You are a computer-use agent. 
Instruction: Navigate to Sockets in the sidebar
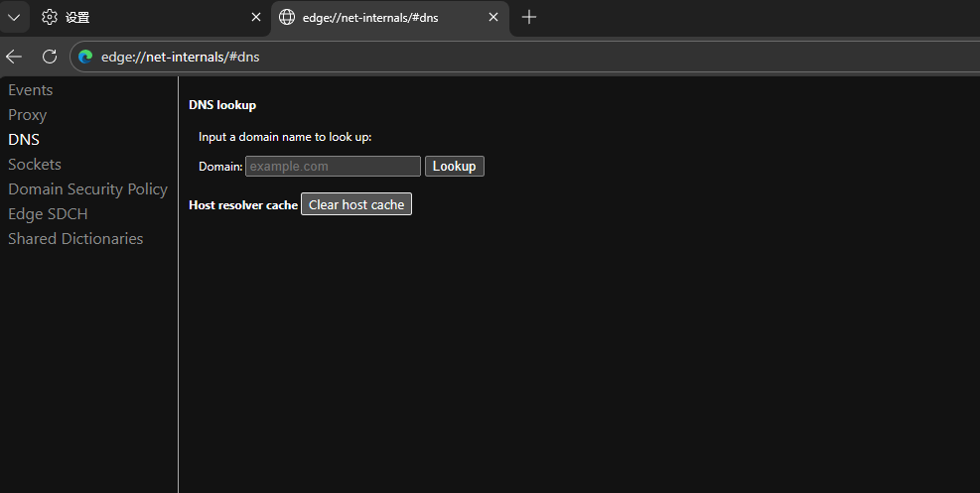tap(35, 165)
